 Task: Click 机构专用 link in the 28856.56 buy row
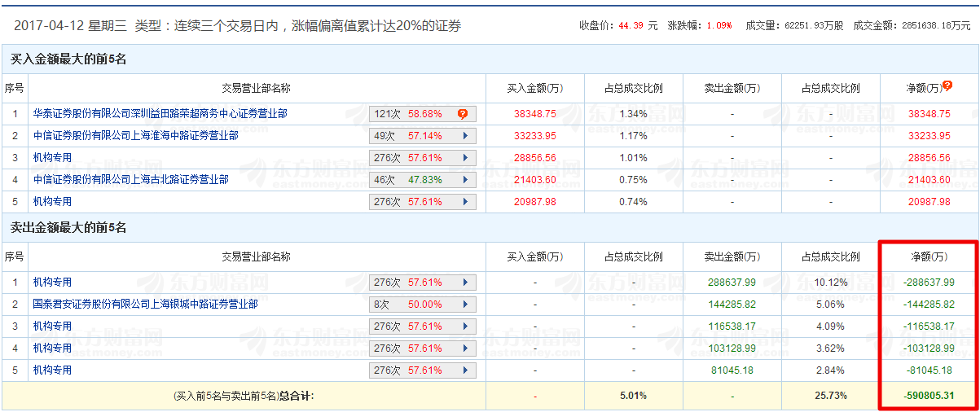click(53, 158)
